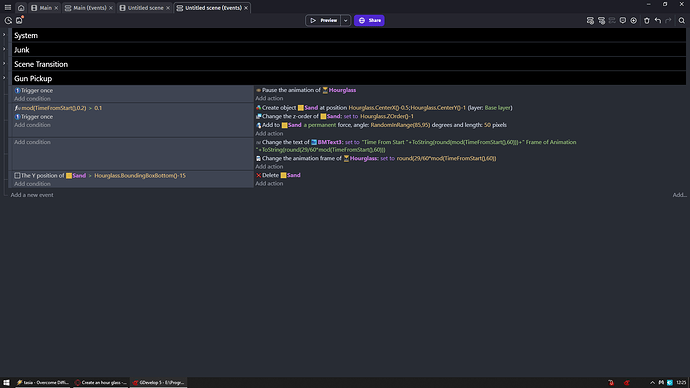
Task: Click the Pause the animation action icon
Action: click(258, 90)
